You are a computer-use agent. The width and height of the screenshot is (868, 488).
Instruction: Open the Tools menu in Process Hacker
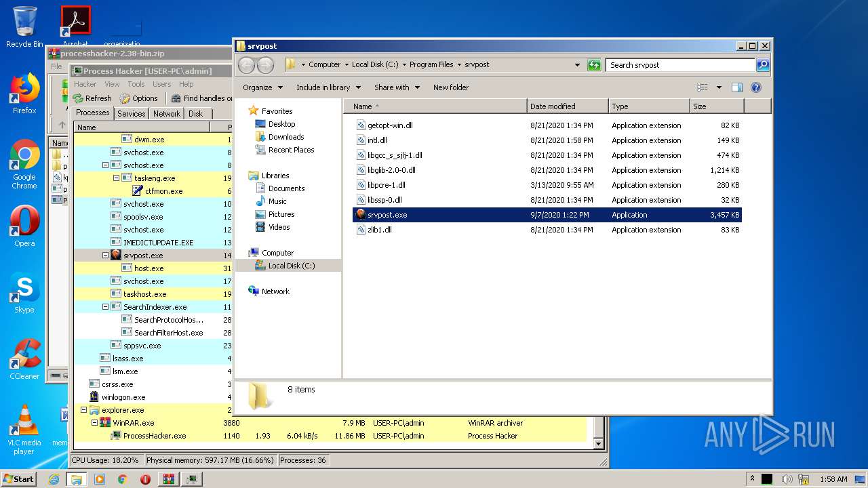coord(136,84)
